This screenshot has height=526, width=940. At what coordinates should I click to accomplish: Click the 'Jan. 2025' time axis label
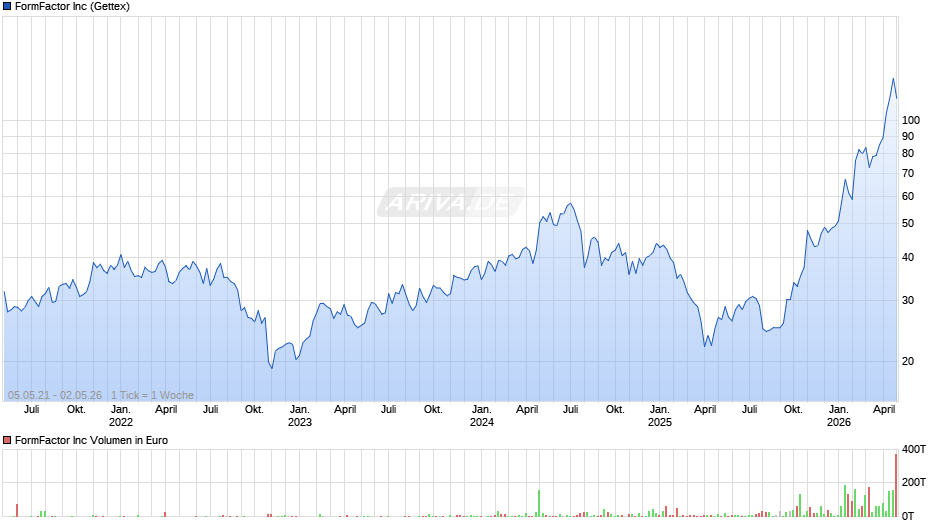click(x=659, y=416)
